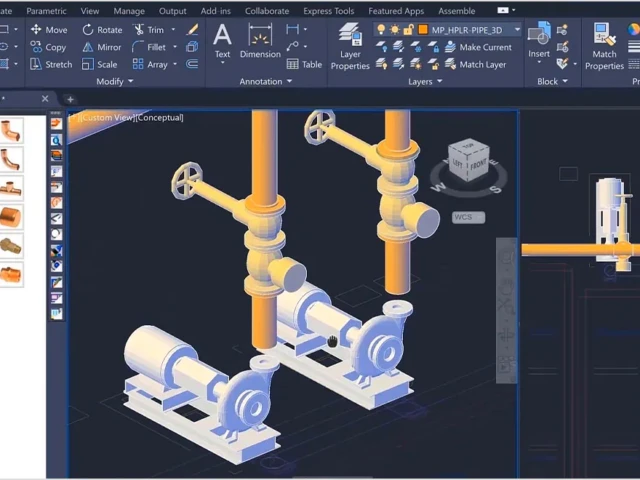Choose the Stretch tool
Viewport: 640px width, 480px height.
[50, 64]
